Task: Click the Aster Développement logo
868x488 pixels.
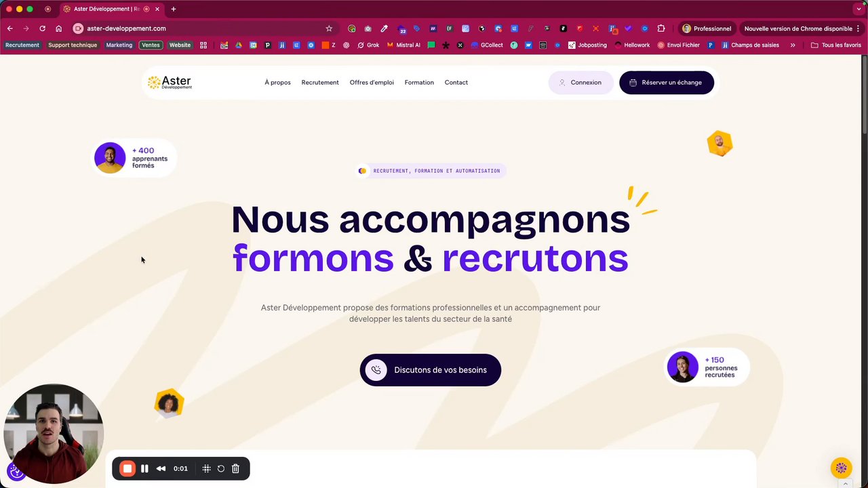Action: pos(170,83)
